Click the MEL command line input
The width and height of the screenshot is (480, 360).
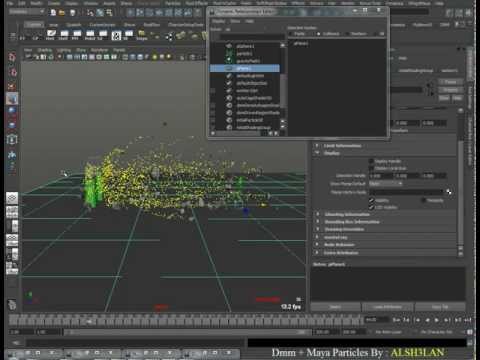135,342
